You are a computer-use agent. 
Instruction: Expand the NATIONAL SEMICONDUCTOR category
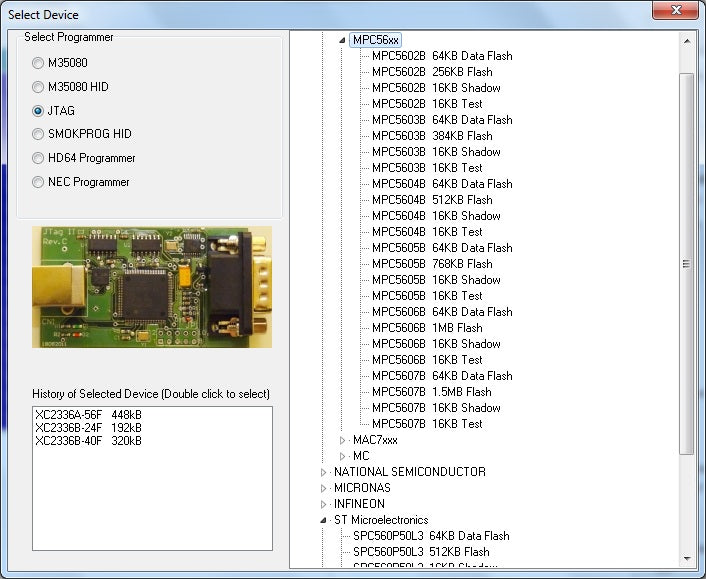[x=323, y=472]
